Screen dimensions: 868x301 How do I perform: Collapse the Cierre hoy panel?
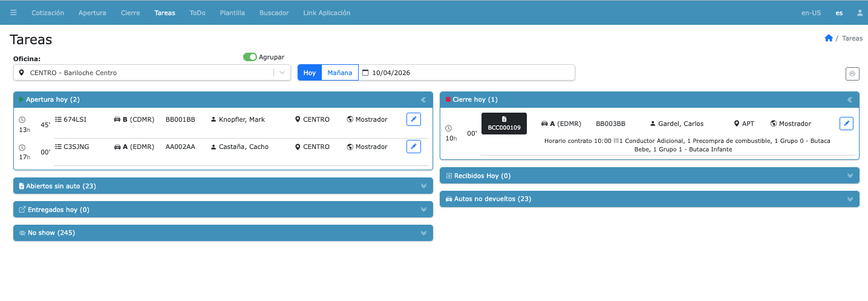(850, 99)
